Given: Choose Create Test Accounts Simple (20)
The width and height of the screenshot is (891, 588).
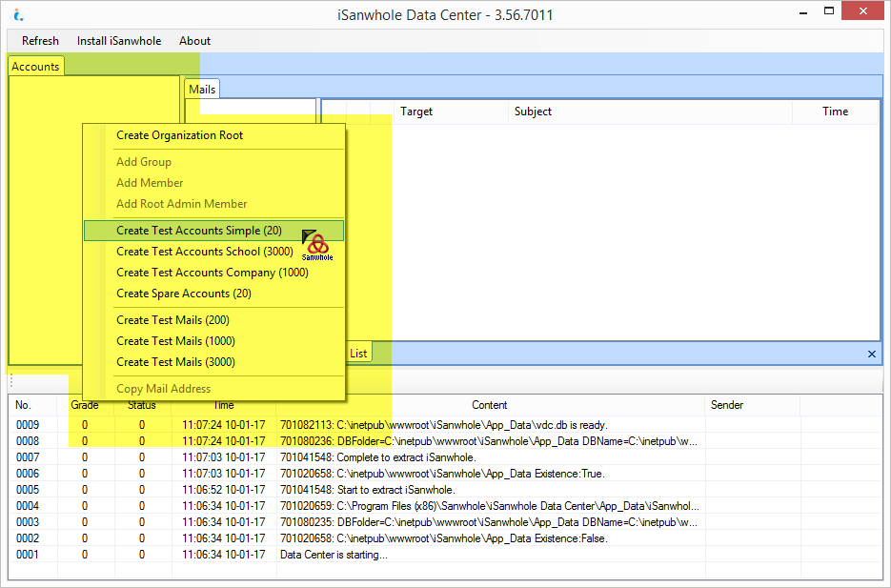Looking at the screenshot, I should pos(213,230).
